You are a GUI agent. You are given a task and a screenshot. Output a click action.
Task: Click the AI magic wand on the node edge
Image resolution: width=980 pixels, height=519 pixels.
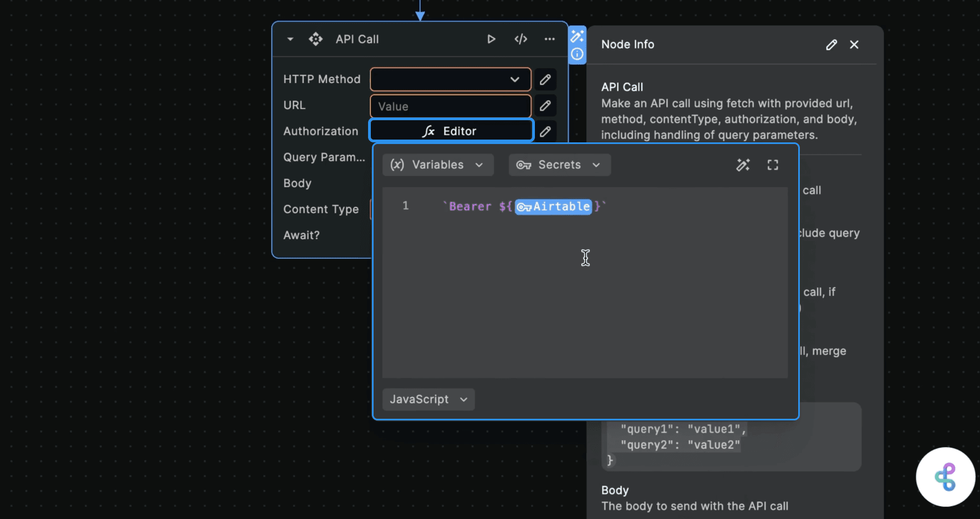[x=577, y=35]
